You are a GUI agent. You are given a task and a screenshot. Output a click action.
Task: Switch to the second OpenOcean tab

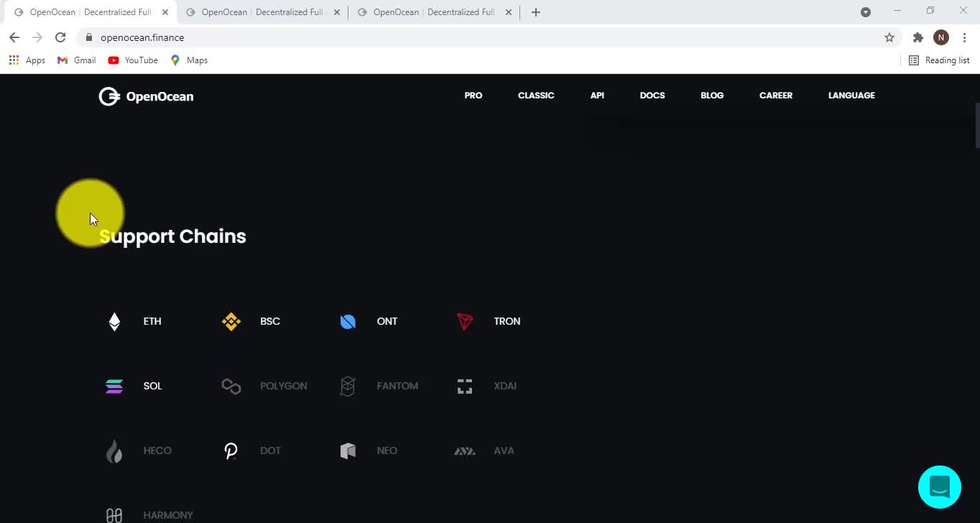(259, 12)
